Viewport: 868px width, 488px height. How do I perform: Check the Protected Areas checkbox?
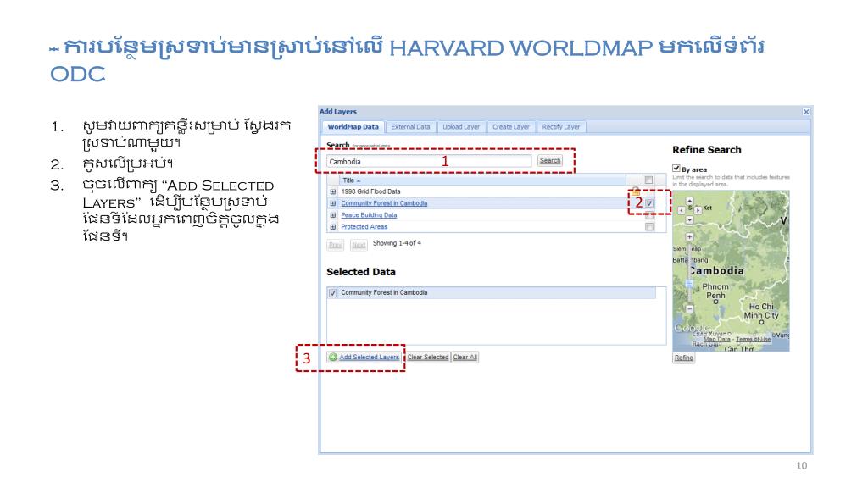click(649, 227)
